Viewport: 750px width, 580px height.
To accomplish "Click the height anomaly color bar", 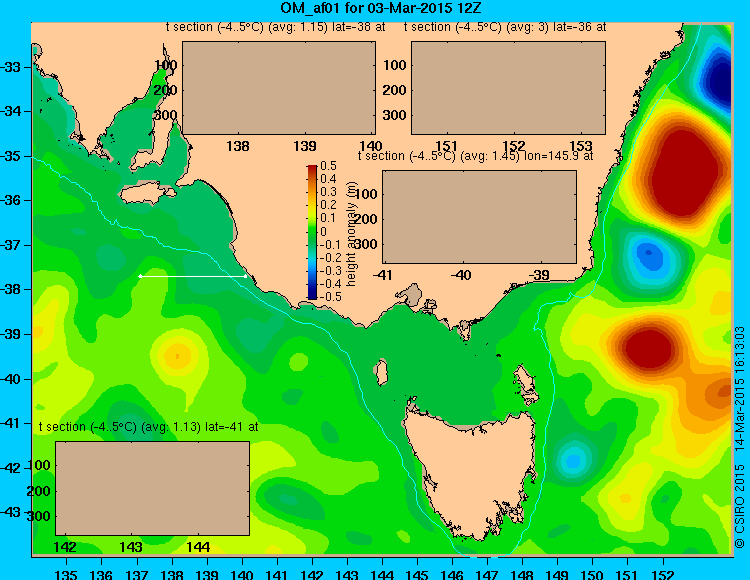I will click(x=312, y=232).
